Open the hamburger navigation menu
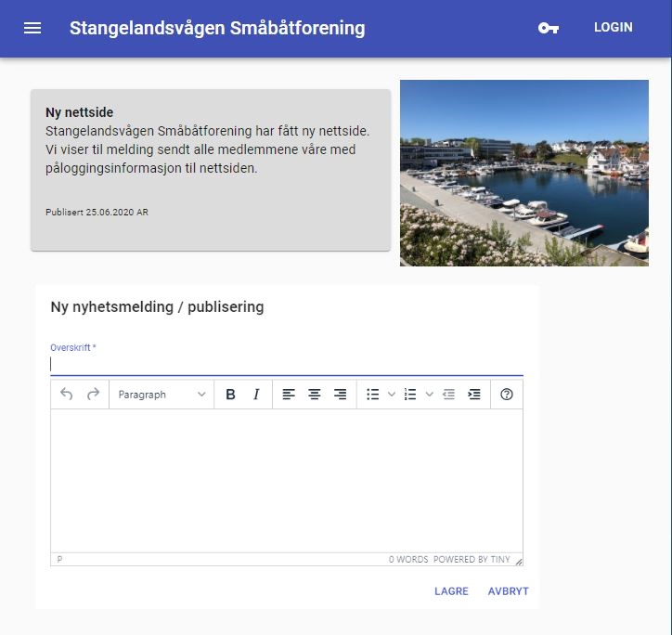Image resolution: width=672 pixels, height=635 pixels. [x=32, y=28]
